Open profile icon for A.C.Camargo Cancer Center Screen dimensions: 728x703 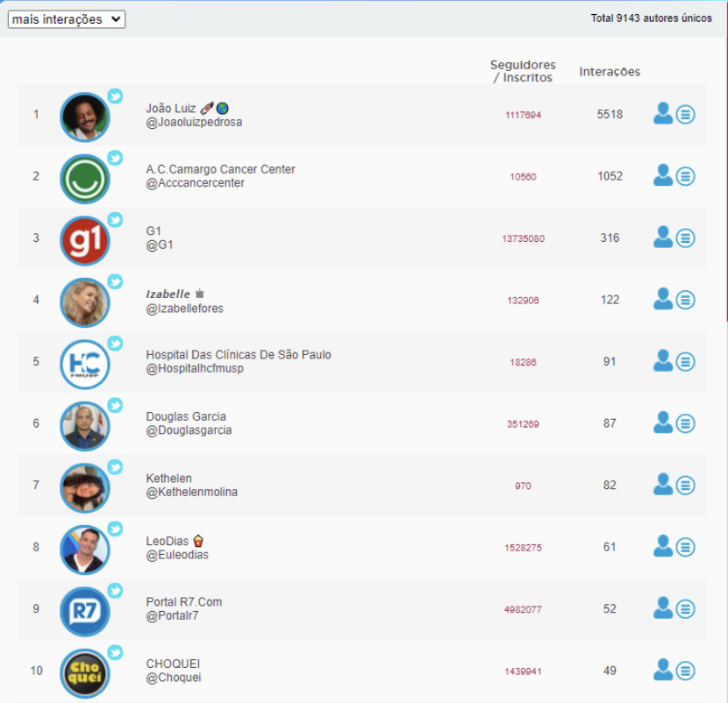pos(662,175)
